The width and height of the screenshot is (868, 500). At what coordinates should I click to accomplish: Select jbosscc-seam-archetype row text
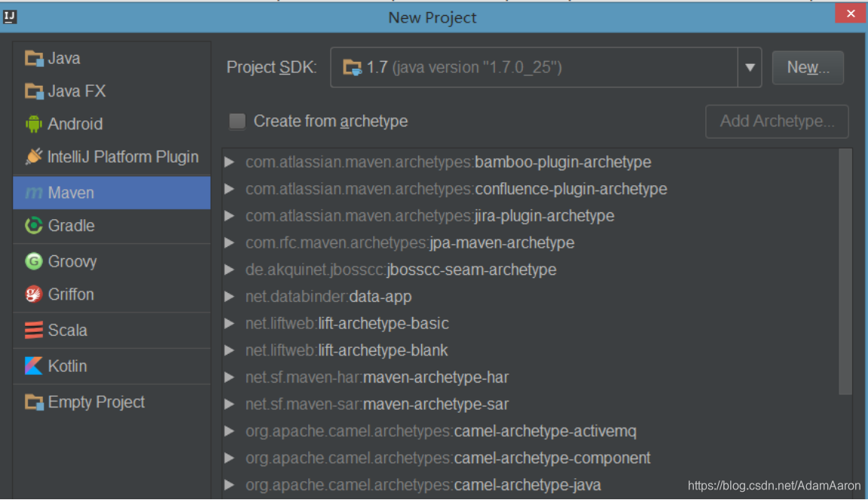pos(401,270)
